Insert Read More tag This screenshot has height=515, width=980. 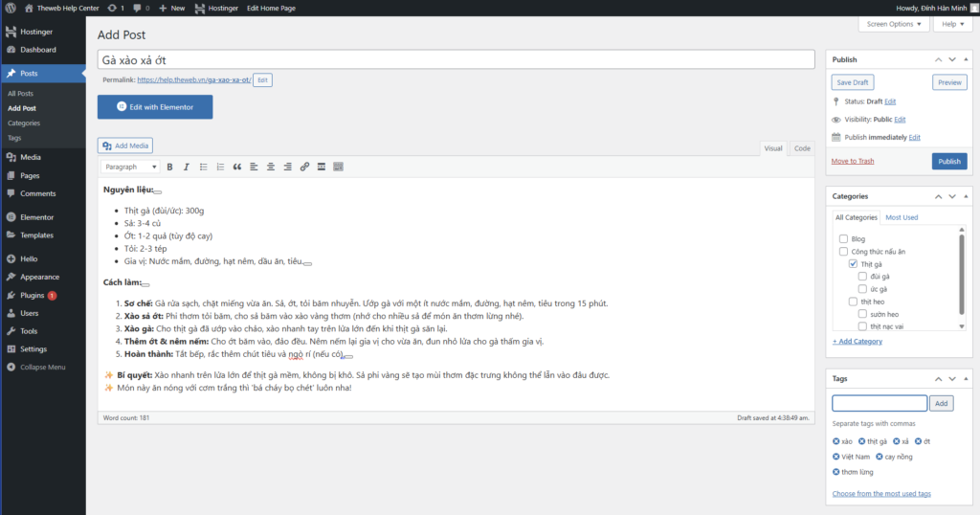(x=321, y=167)
